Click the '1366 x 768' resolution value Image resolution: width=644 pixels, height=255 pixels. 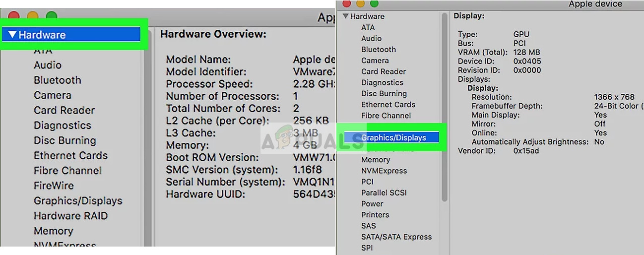click(x=614, y=97)
